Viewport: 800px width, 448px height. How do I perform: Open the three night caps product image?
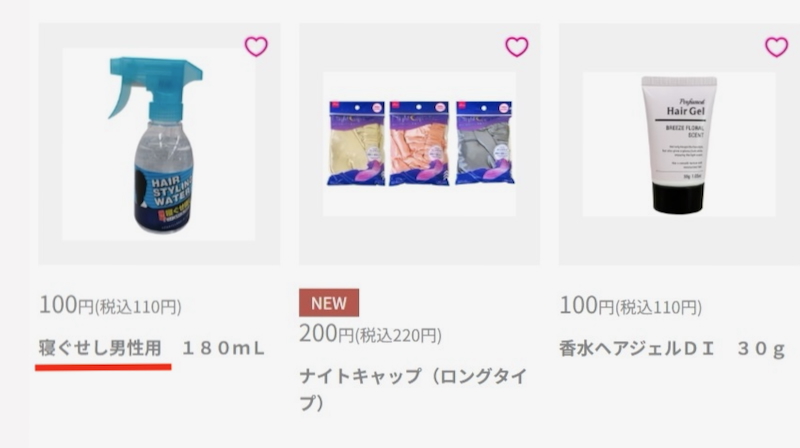(x=419, y=144)
